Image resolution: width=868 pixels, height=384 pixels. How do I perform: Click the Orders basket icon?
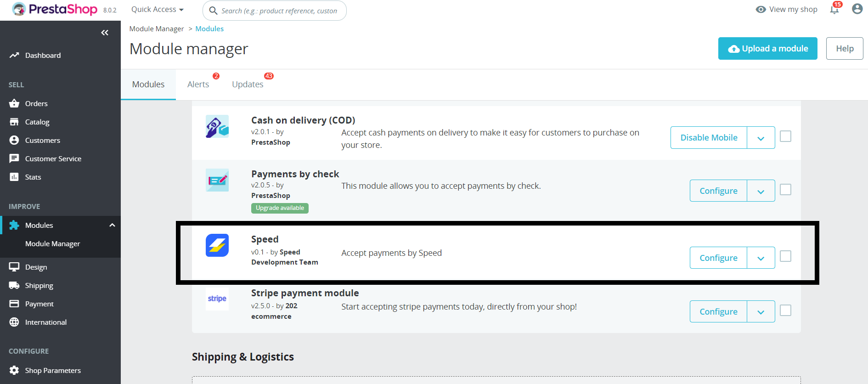pyautogui.click(x=14, y=103)
